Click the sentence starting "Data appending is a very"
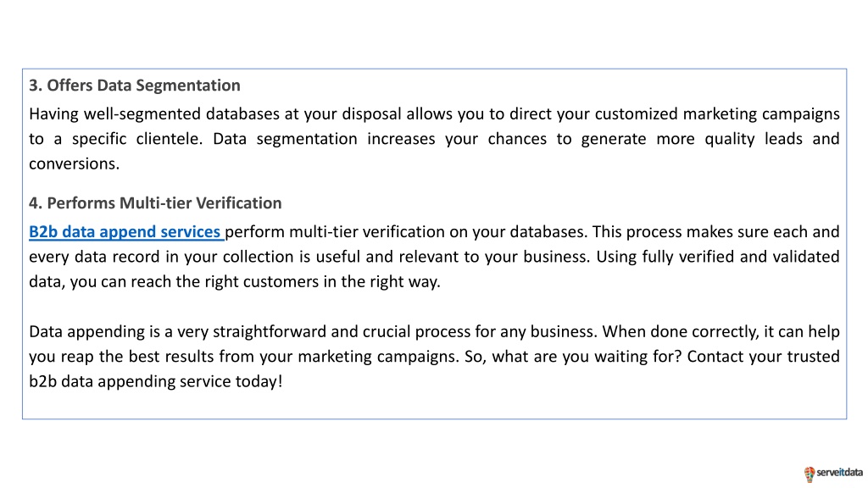868x488 pixels. click(x=314, y=331)
